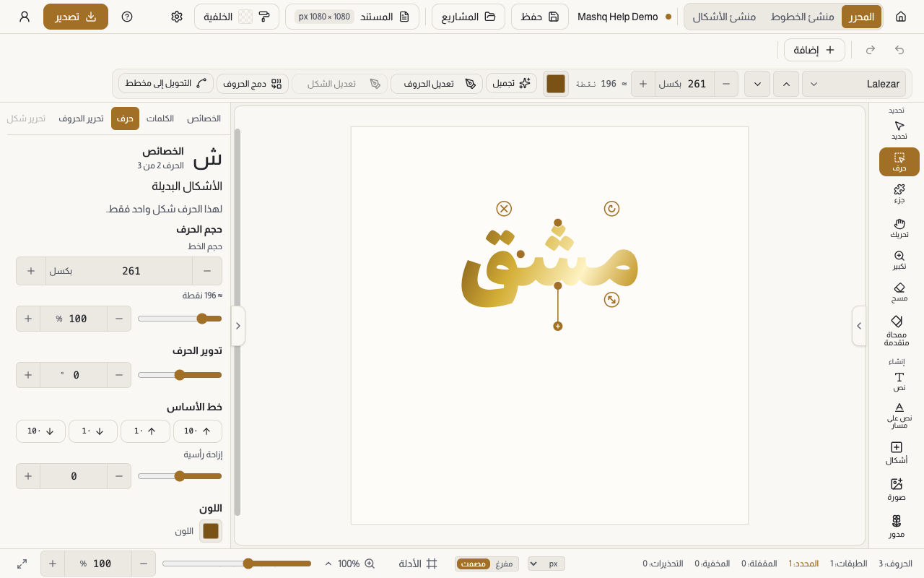Select مصمت solid mode toggle

click(474, 564)
